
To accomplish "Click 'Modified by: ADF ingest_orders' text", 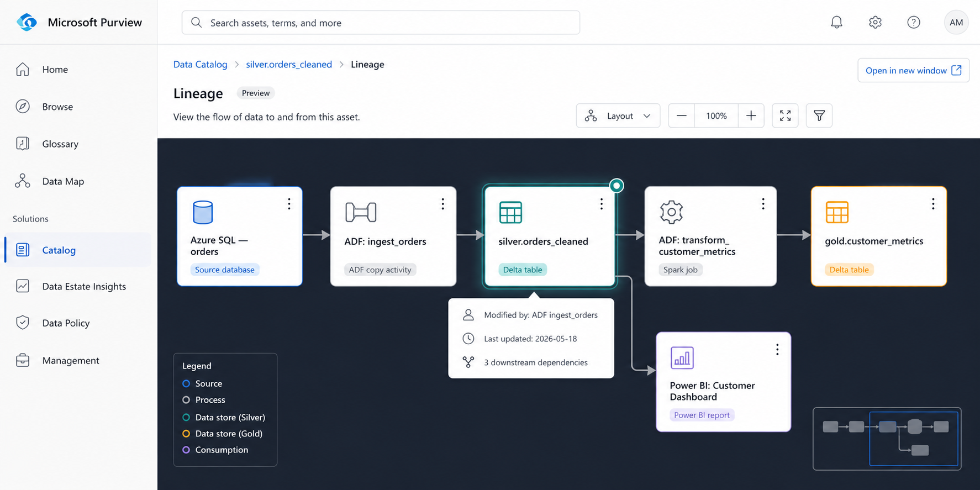I will (x=541, y=315).
